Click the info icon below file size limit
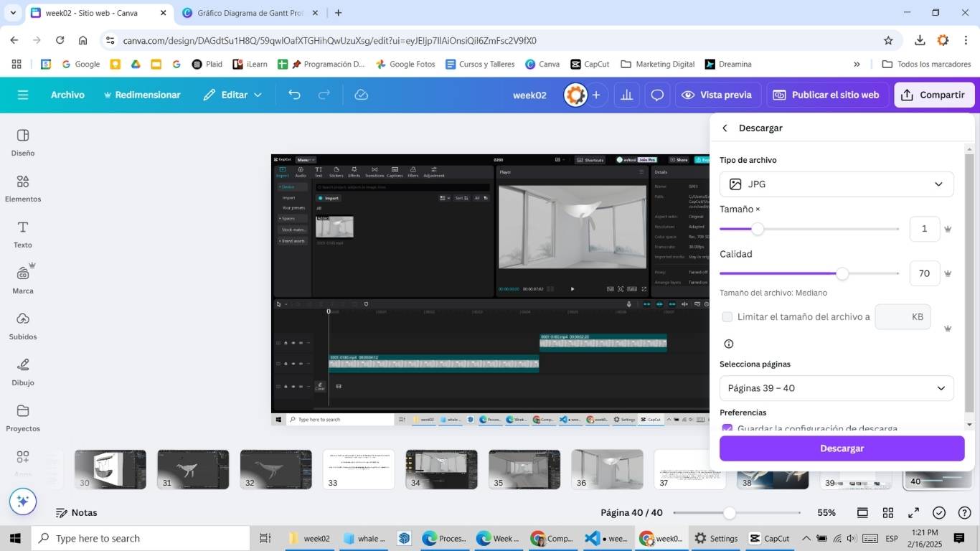 (x=728, y=344)
